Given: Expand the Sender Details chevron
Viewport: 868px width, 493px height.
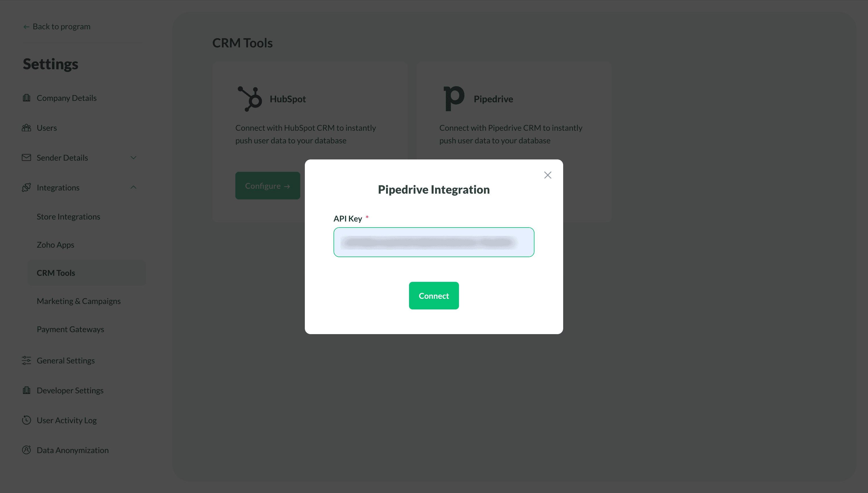Looking at the screenshot, I should pyautogui.click(x=134, y=157).
